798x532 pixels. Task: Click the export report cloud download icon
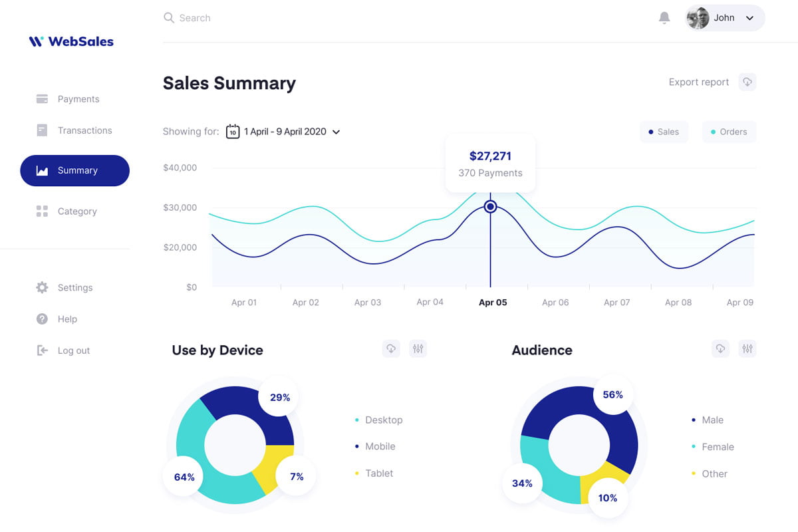coord(747,82)
